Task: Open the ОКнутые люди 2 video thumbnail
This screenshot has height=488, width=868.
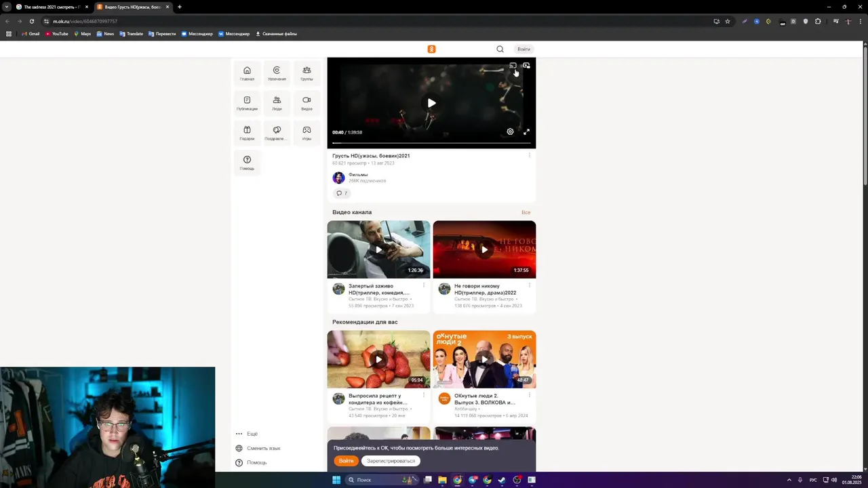Action: click(484, 359)
